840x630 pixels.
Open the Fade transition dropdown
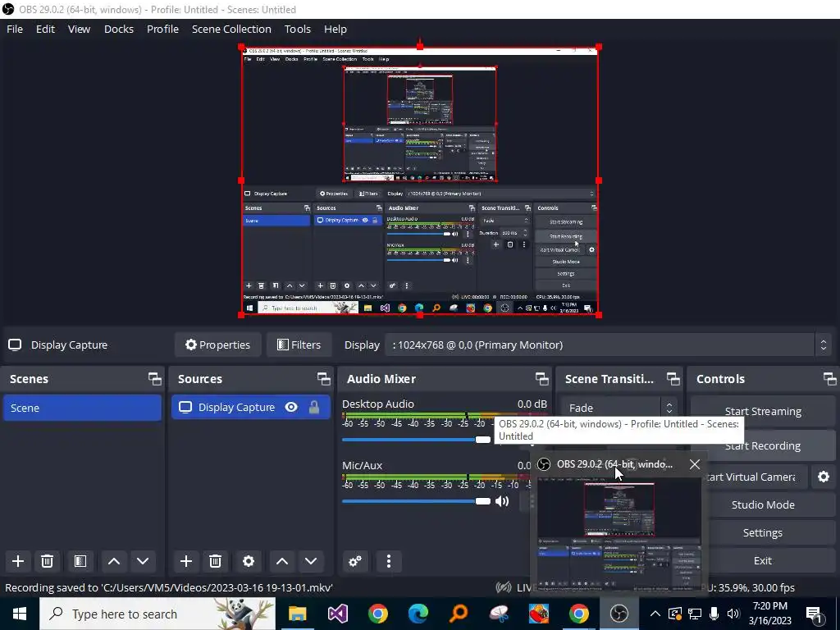(x=619, y=408)
